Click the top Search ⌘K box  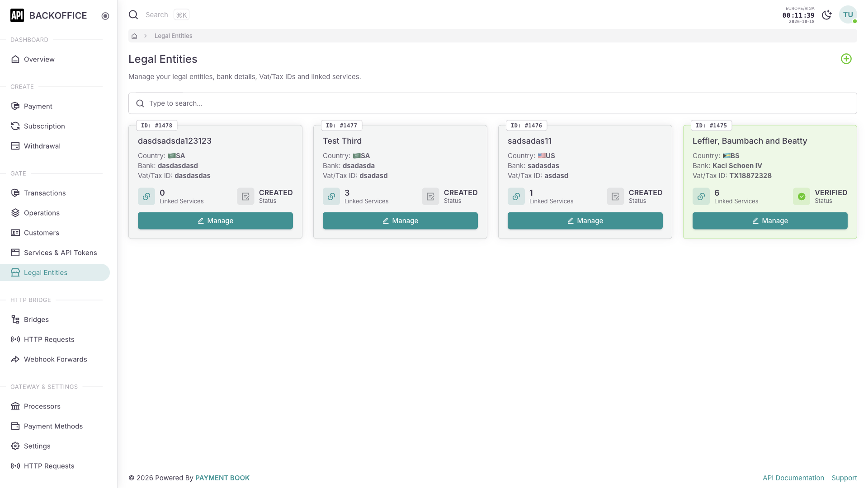click(159, 15)
